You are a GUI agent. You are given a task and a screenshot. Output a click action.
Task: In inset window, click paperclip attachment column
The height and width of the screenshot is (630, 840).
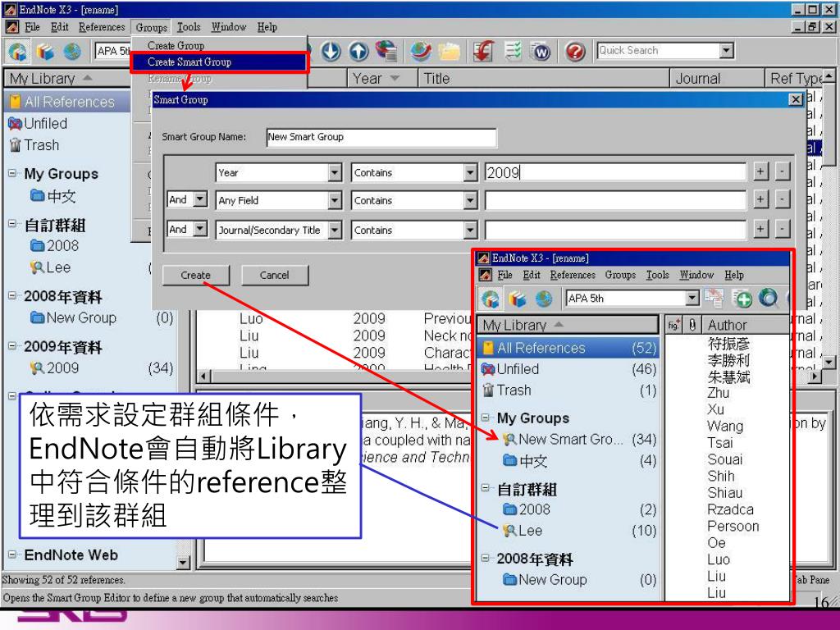(692, 325)
